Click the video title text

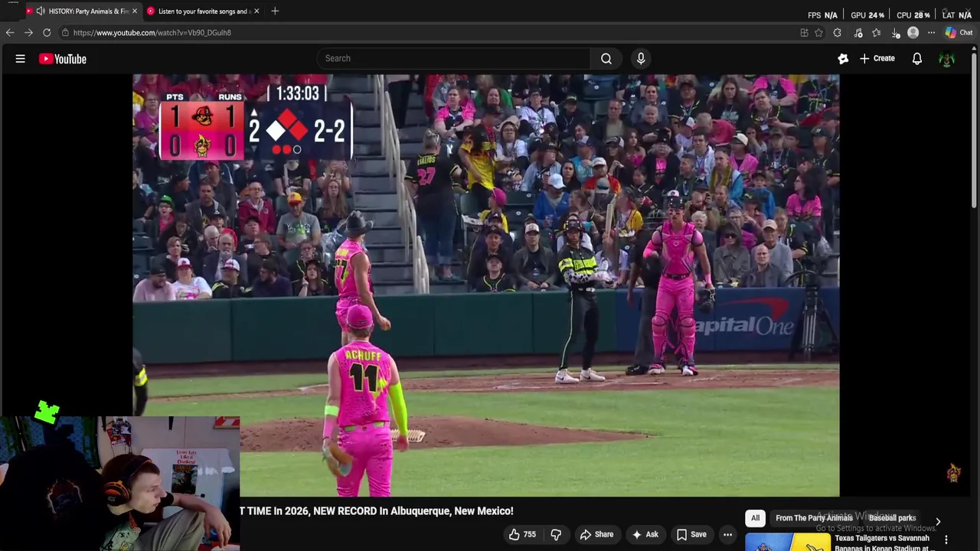(x=376, y=510)
